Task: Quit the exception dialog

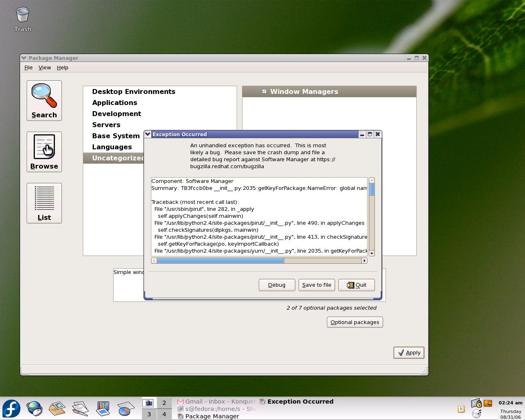Action: click(x=356, y=285)
